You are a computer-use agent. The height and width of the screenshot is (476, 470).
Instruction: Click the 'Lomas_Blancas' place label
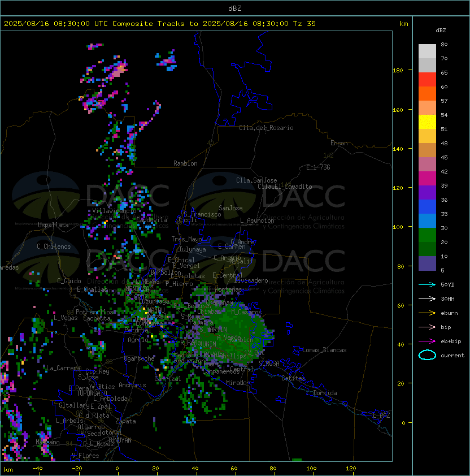[x=324, y=350]
